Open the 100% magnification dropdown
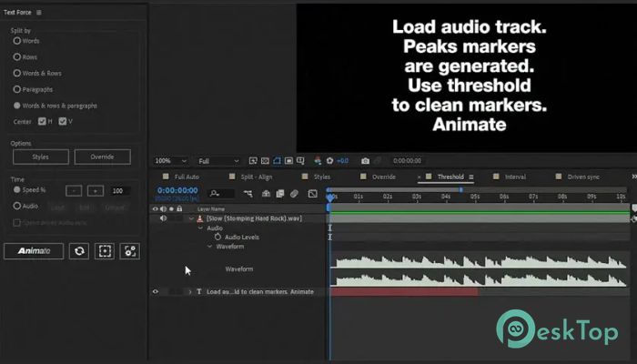The width and height of the screenshot is (637, 364). 171,161
